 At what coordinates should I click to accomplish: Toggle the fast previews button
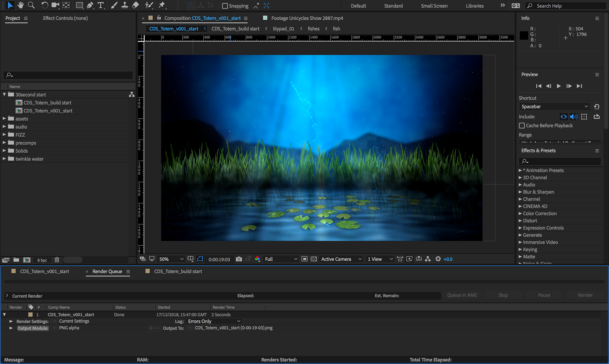pos(409,259)
